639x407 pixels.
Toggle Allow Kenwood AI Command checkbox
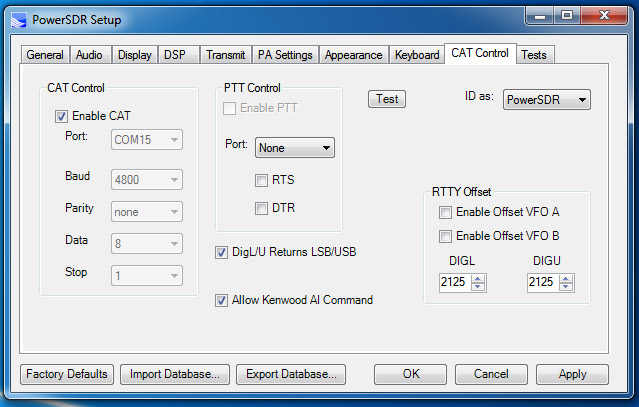tap(221, 301)
